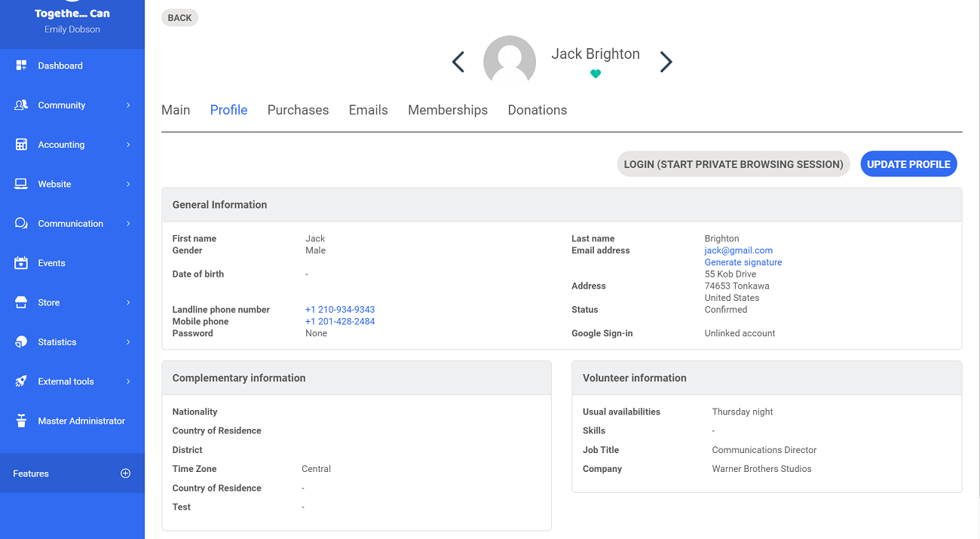Open the Memberships tab
The image size is (980, 539).
[448, 110]
